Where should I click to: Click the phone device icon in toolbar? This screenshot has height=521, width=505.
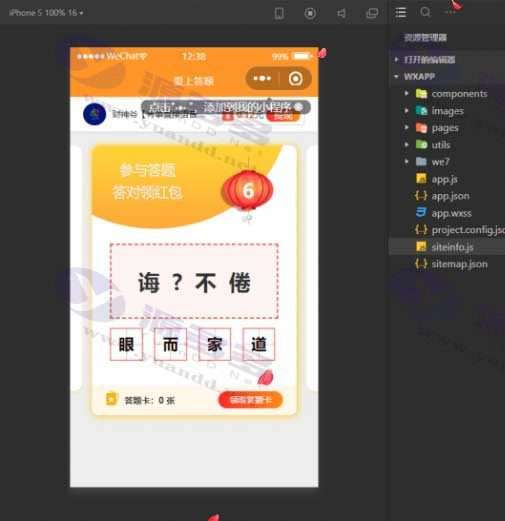pos(279,13)
